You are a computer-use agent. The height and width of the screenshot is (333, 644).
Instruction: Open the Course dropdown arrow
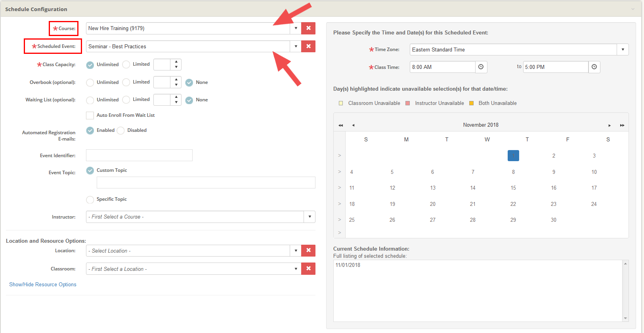pyautogui.click(x=296, y=28)
